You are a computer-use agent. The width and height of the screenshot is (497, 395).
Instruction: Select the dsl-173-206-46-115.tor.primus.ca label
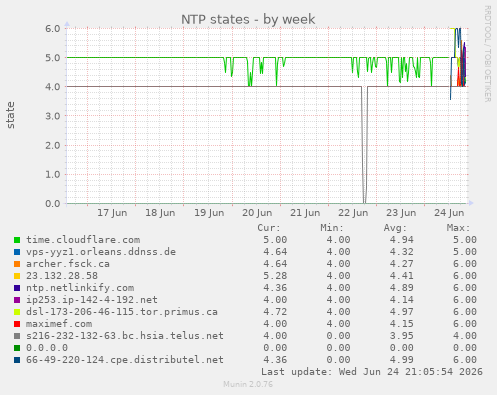122,312
